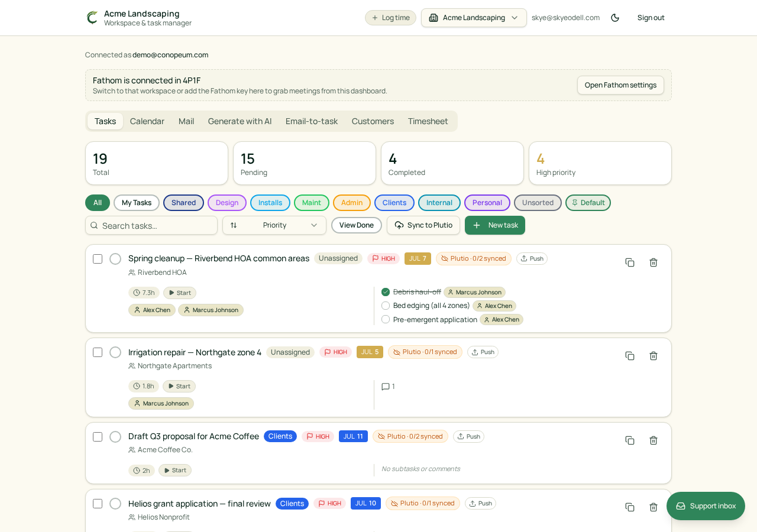
Task: Filter tasks by the Admin category chip
Action: (x=352, y=203)
